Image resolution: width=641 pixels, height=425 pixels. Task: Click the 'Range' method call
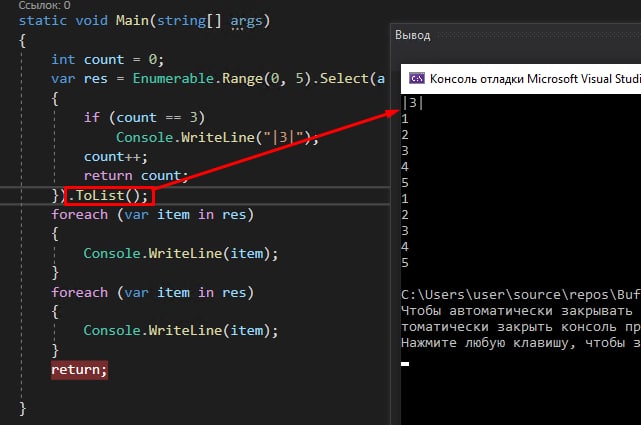242,78
